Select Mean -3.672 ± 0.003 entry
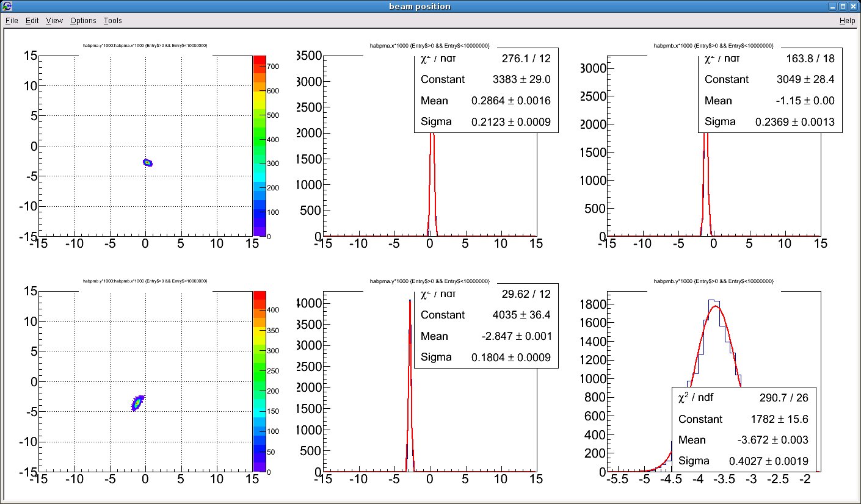861x504 pixels. coord(743,440)
